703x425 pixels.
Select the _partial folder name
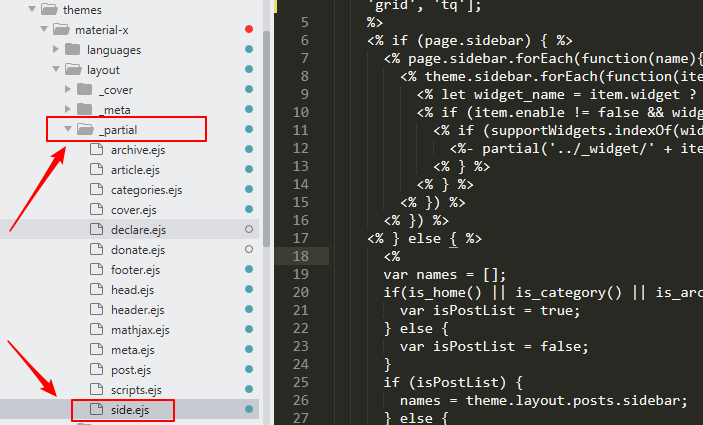(118, 130)
